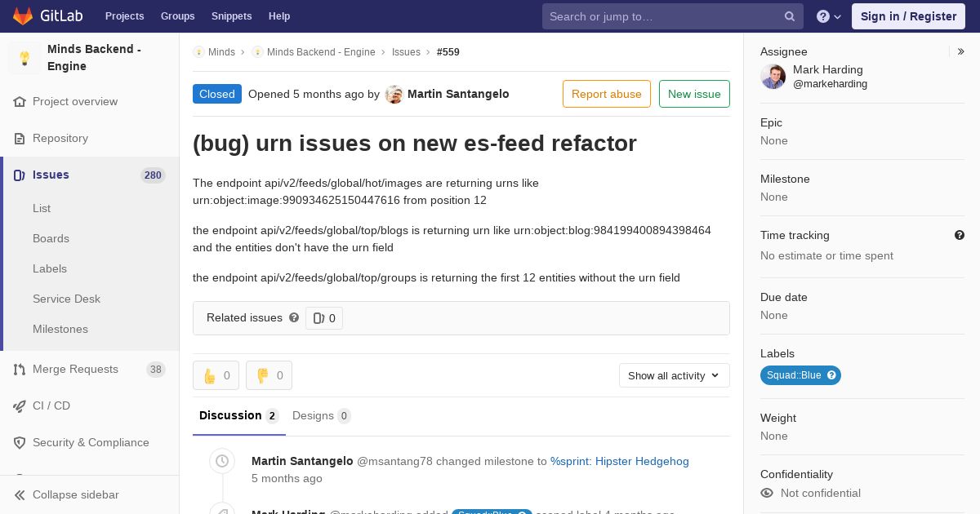
Task: Click the Minds breadcrumb link
Action: click(x=221, y=52)
